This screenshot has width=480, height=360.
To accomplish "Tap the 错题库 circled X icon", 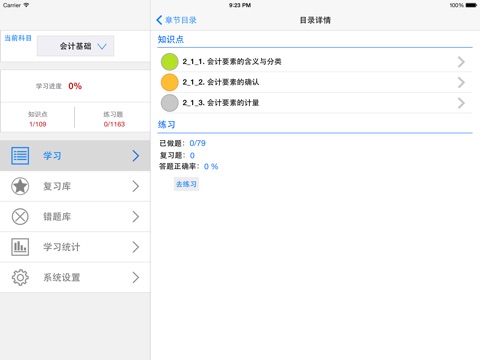I will point(20,217).
